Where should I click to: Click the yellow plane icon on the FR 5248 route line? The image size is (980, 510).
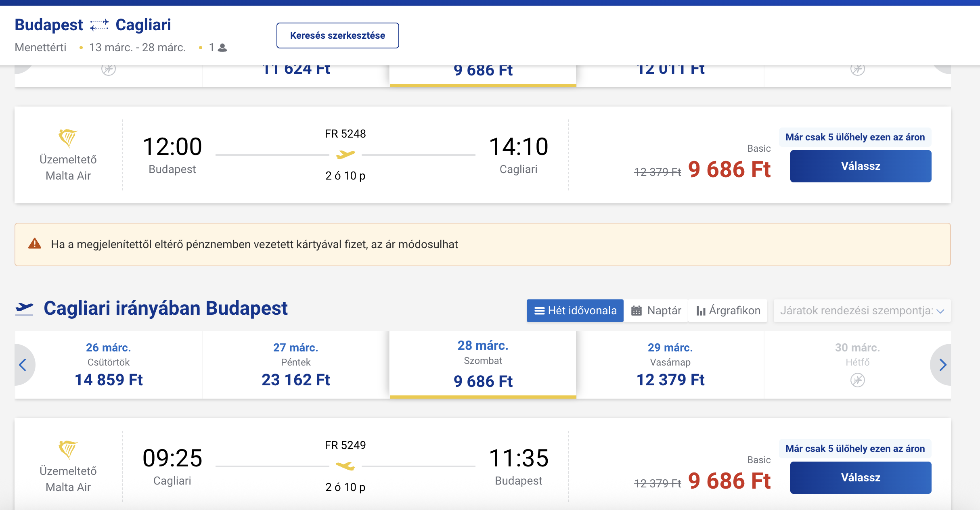pyautogui.click(x=346, y=155)
